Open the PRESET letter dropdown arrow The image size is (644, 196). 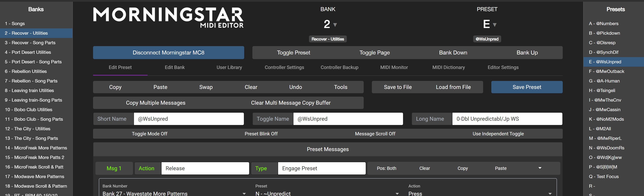[494, 25]
